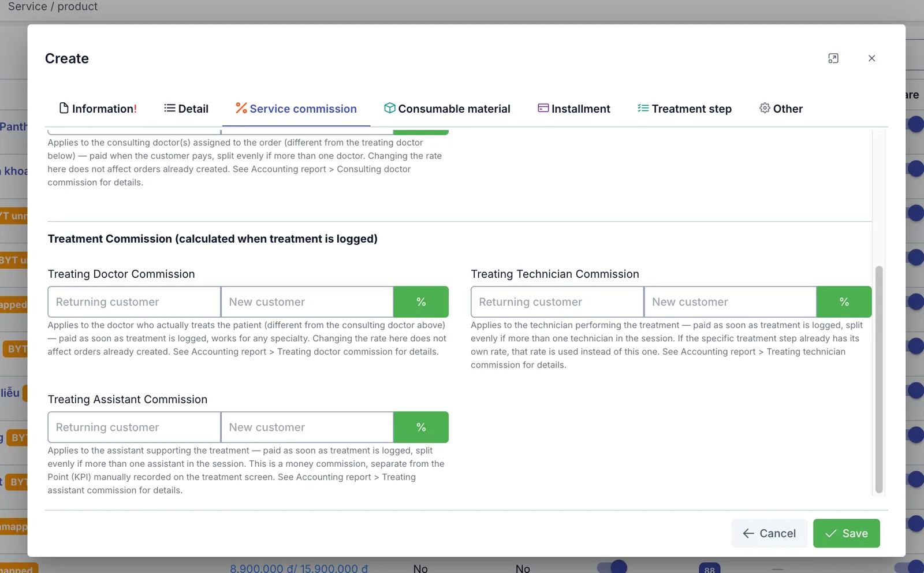Open the Information! tab
This screenshot has height=573, width=924.
click(98, 109)
